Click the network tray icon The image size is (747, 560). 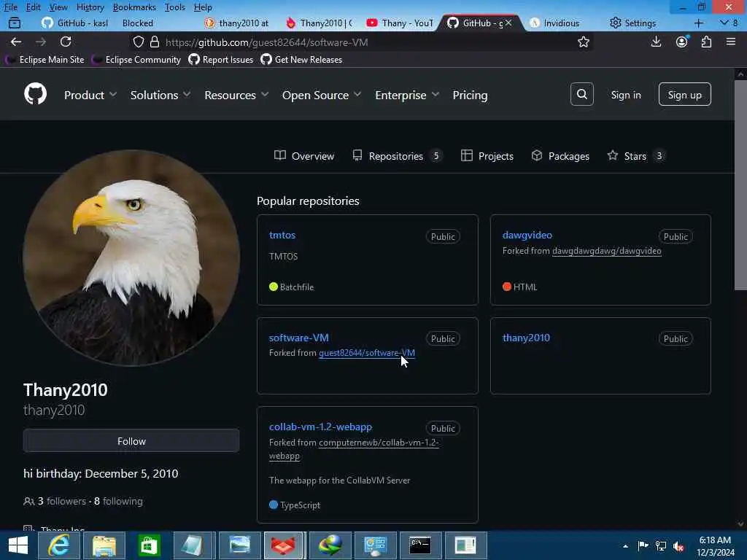tap(661, 545)
